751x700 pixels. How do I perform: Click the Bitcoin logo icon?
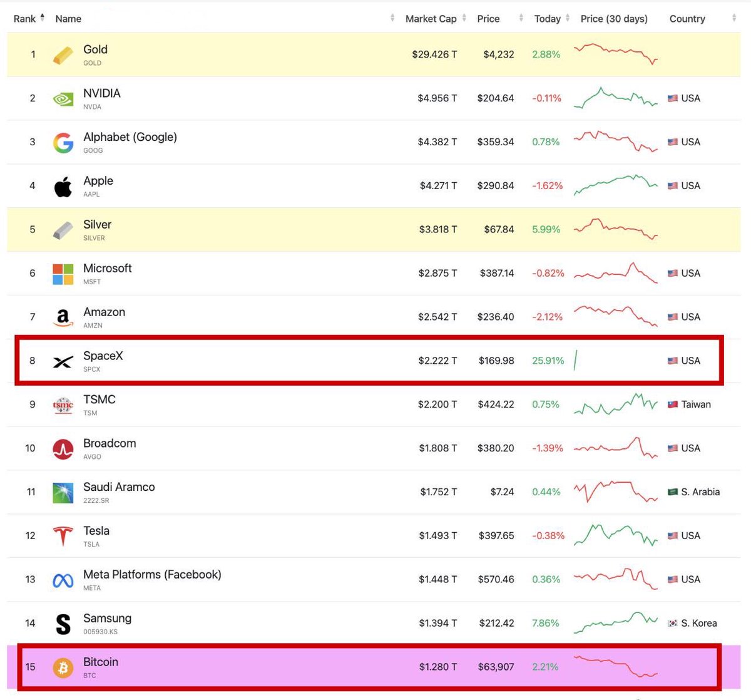coord(63,668)
